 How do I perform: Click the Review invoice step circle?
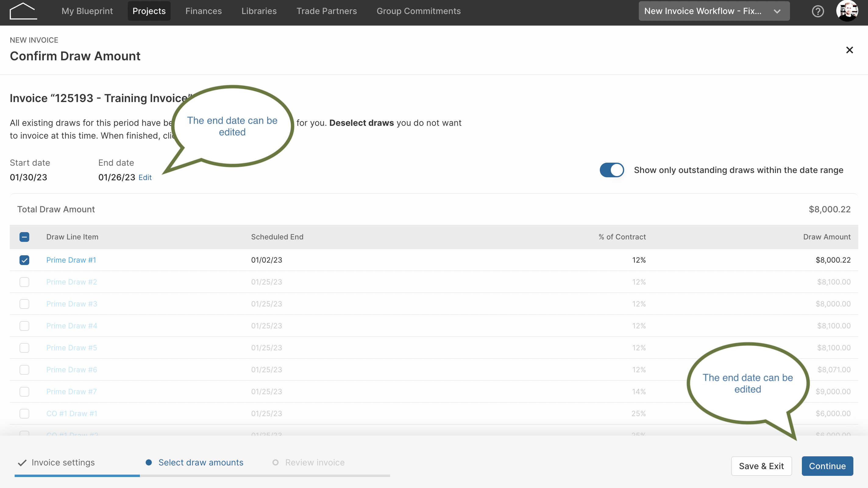pyautogui.click(x=275, y=462)
